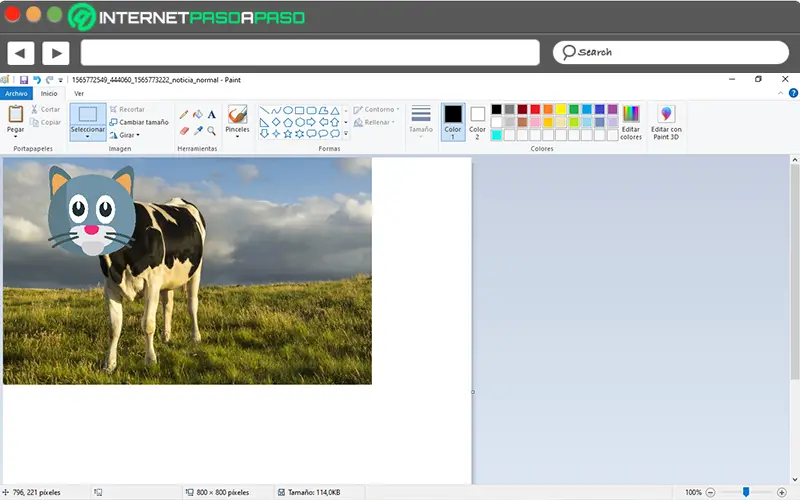The image size is (800, 500).
Task: Click the Copiar button
Action: point(45,122)
